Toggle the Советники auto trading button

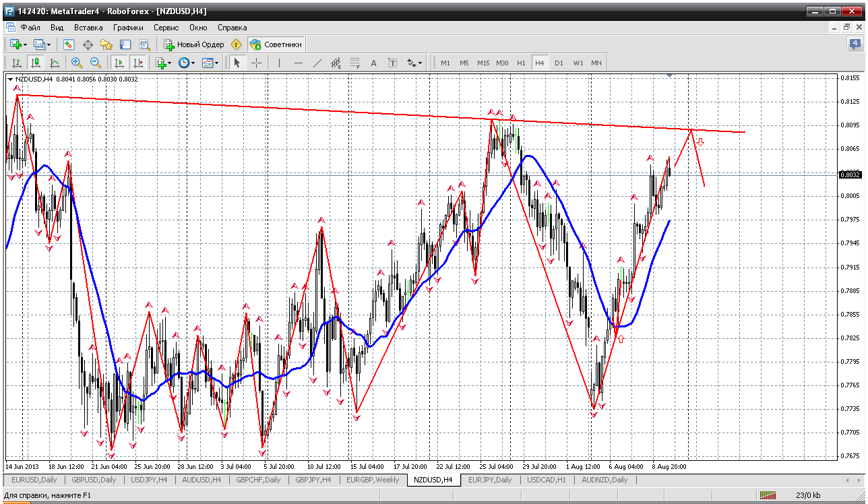[x=276, y=44]
